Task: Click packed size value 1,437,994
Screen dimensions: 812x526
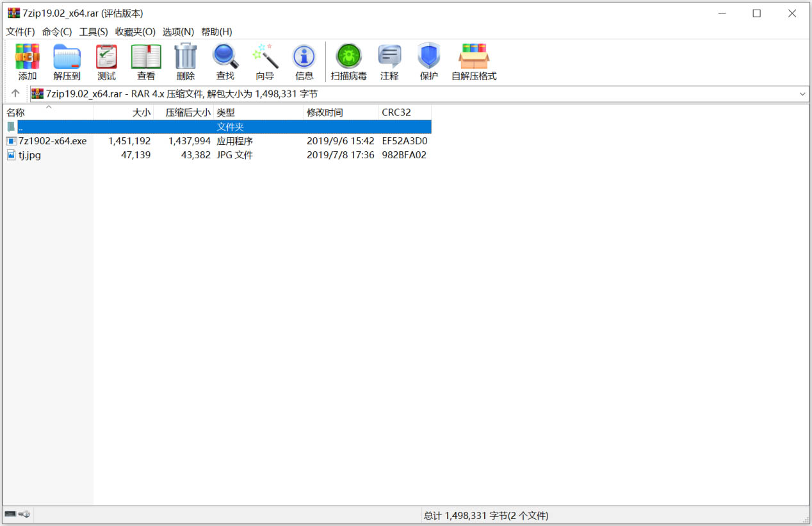Action: (x=190, y=141)
